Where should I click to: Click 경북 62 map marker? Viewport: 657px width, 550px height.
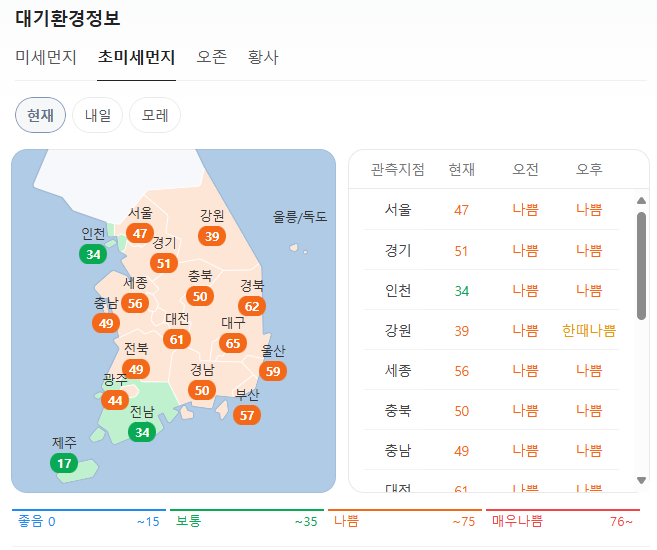click(x=252, y=307)
